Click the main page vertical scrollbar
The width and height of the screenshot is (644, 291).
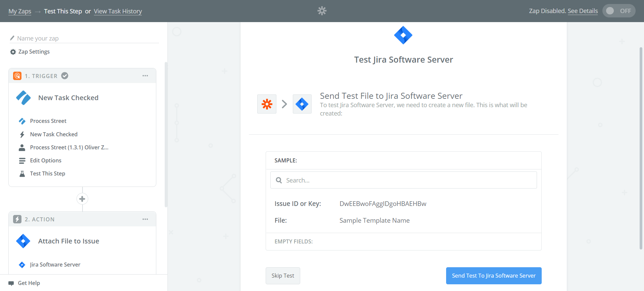pyautogui.click(x=641, y=148)
